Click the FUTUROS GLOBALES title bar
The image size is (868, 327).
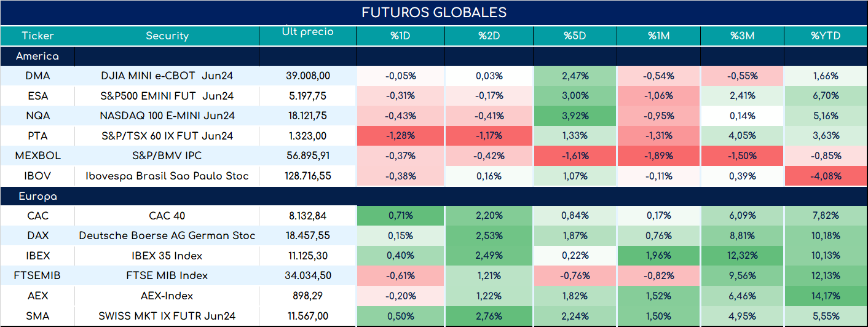pyautogui.click(x=434, y=13)
